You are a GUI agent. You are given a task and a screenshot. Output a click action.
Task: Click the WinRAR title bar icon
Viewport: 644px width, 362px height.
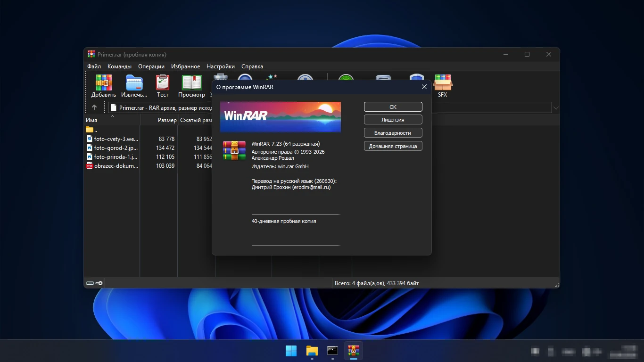91,54
